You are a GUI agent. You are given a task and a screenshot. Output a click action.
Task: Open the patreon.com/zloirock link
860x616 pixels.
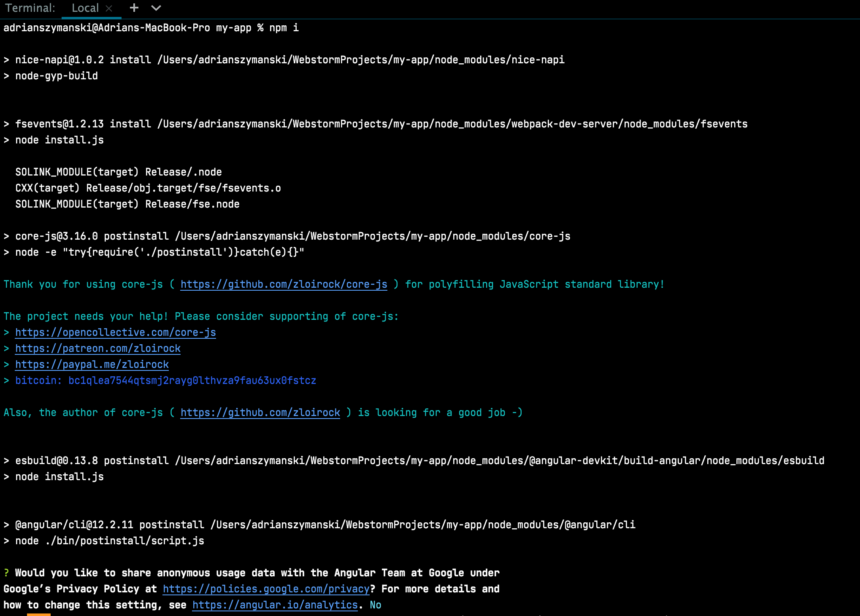click(97, 349)
